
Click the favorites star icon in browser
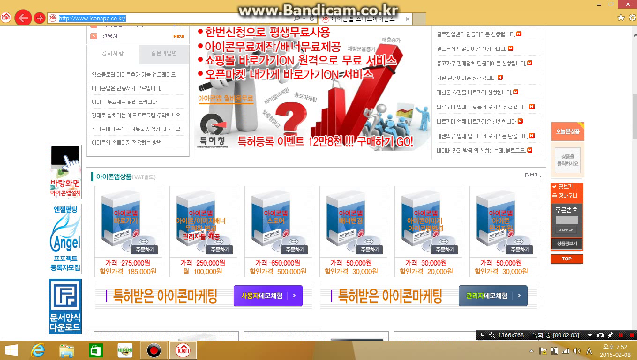pyautogui.click(x=621, y=18)
